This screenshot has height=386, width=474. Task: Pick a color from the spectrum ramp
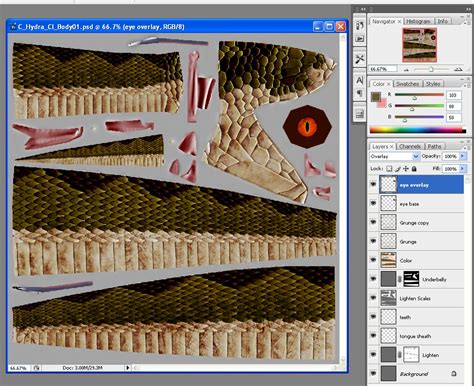tap(418, 130)
